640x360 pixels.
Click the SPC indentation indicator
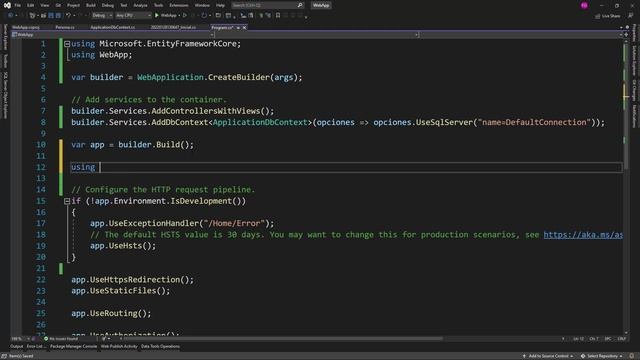608,339
